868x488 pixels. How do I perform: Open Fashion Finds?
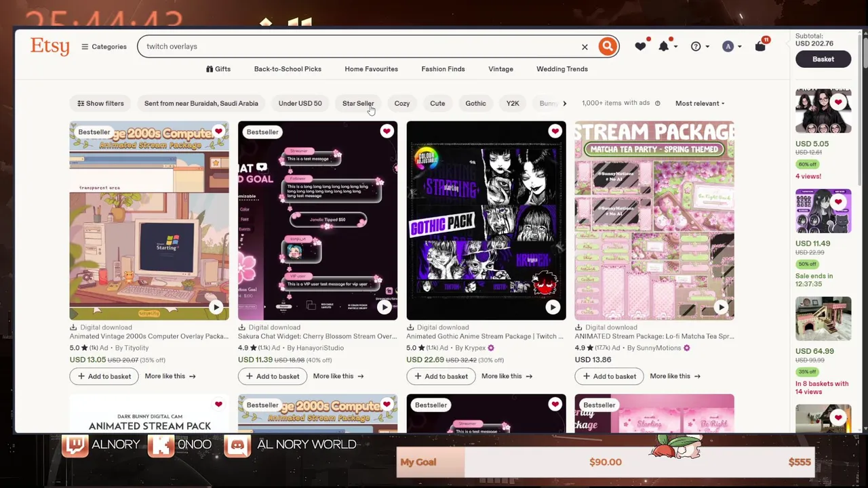tap(443, 69)
